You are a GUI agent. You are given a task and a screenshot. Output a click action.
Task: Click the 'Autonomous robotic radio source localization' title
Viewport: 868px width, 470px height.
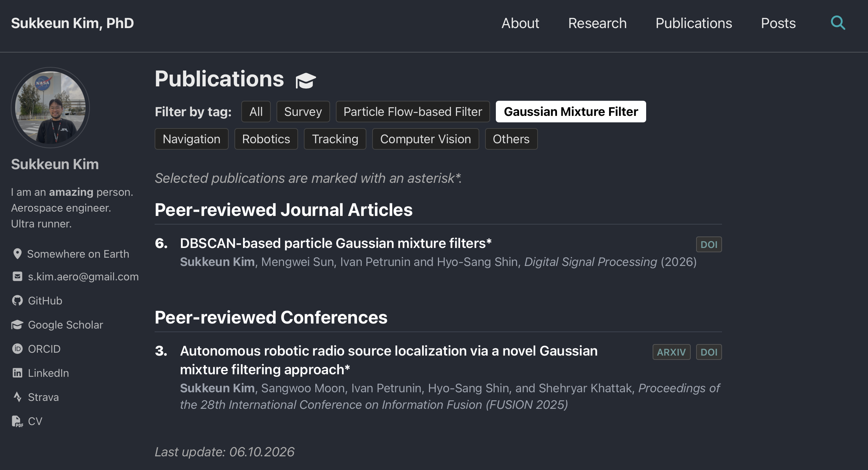[x=389, y=360]
